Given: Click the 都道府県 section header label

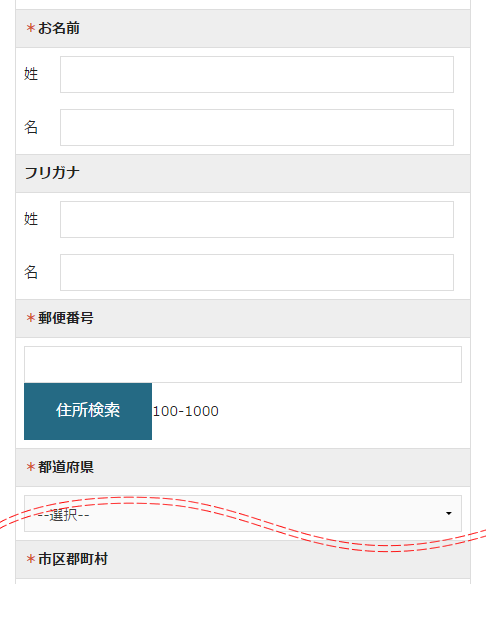Looking at the screenshot, I should pos(66,467).
